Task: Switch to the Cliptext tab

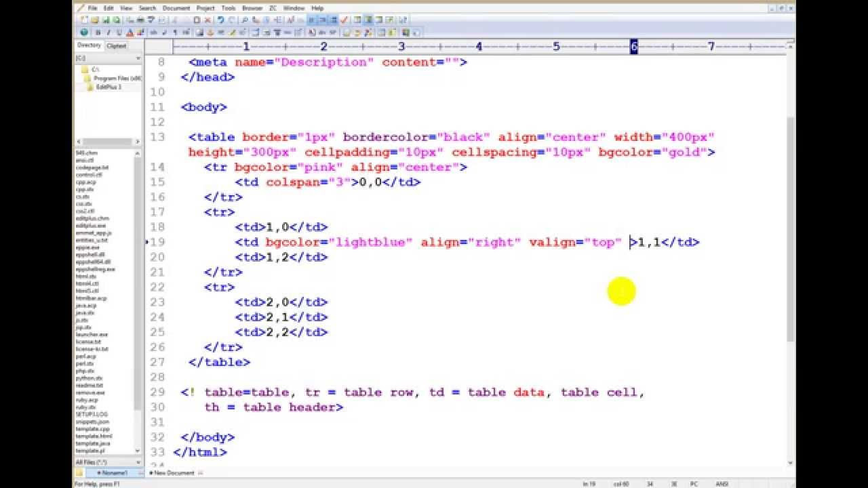Action: (x=117, y=45)
